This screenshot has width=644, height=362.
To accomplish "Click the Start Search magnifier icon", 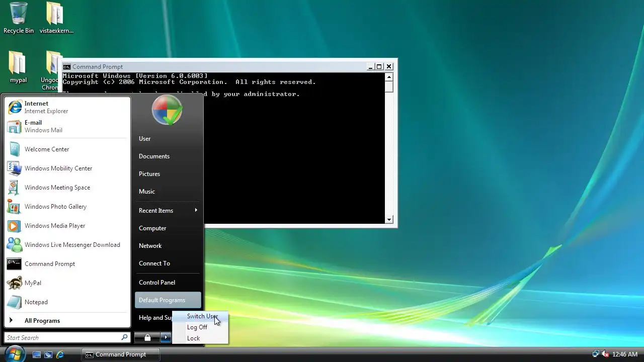I will tap(124, 338).
